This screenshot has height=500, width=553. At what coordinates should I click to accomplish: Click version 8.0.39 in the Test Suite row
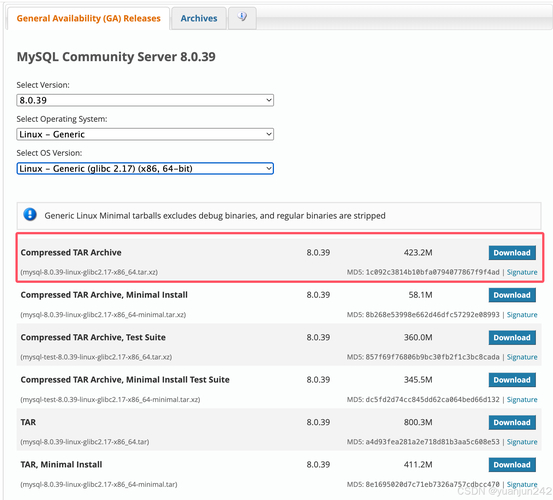point(318,337)
